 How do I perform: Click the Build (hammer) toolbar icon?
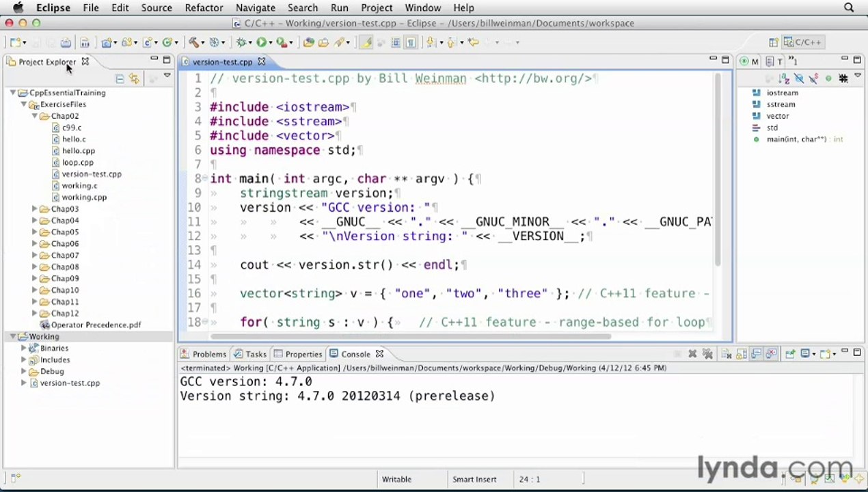pyautogui.click(x=193, y=42)
